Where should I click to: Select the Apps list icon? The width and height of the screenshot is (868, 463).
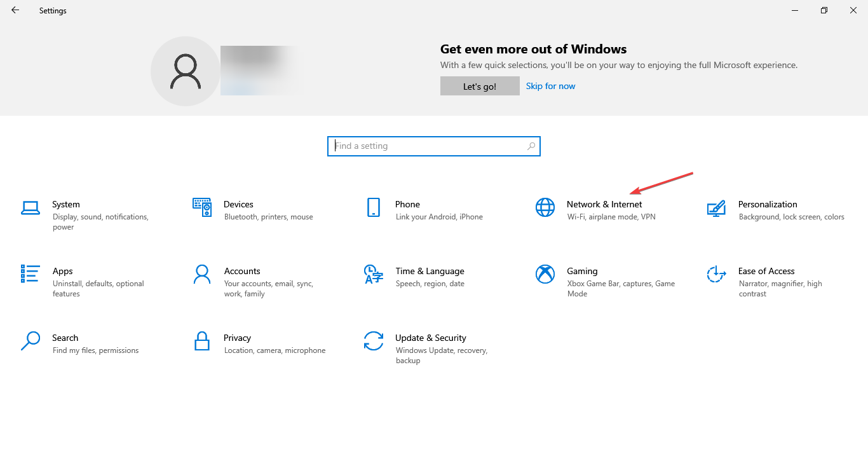(31, 274)
